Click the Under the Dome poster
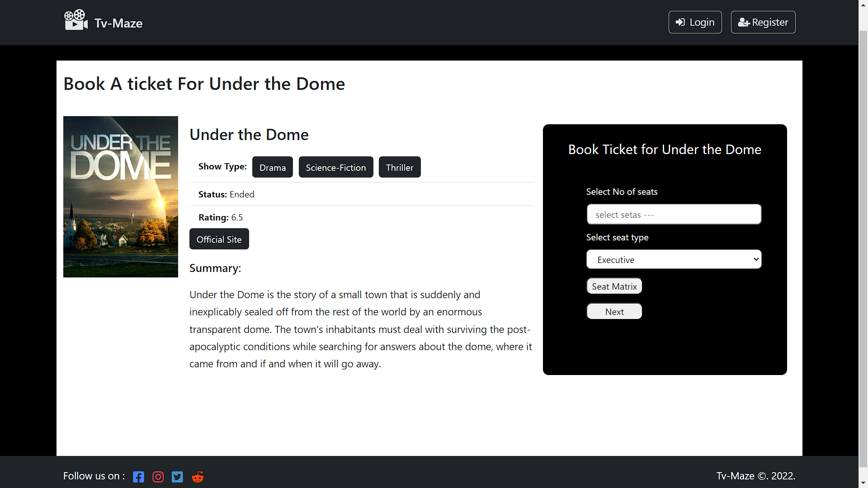This screenshot has height=488, width=868. (121, 197)
